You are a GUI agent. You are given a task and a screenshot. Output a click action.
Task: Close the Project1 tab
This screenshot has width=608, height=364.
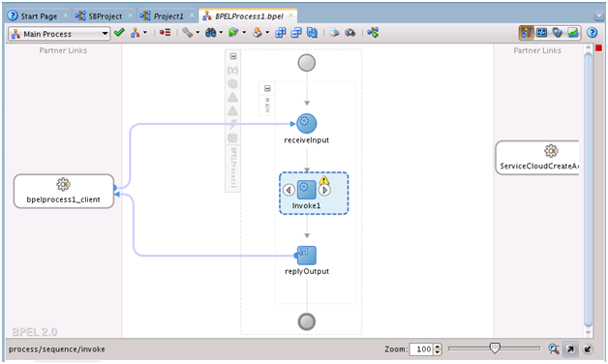tap(192, 15)
